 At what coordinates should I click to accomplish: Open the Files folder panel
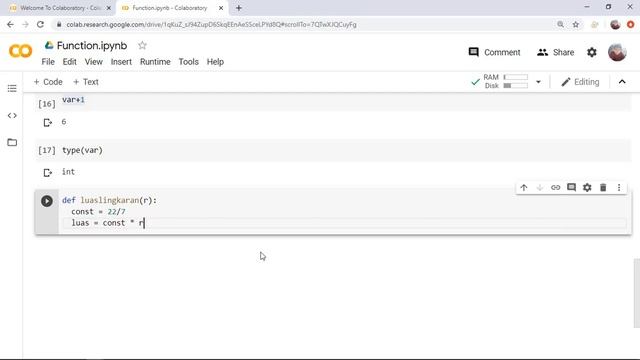[12, 142]
